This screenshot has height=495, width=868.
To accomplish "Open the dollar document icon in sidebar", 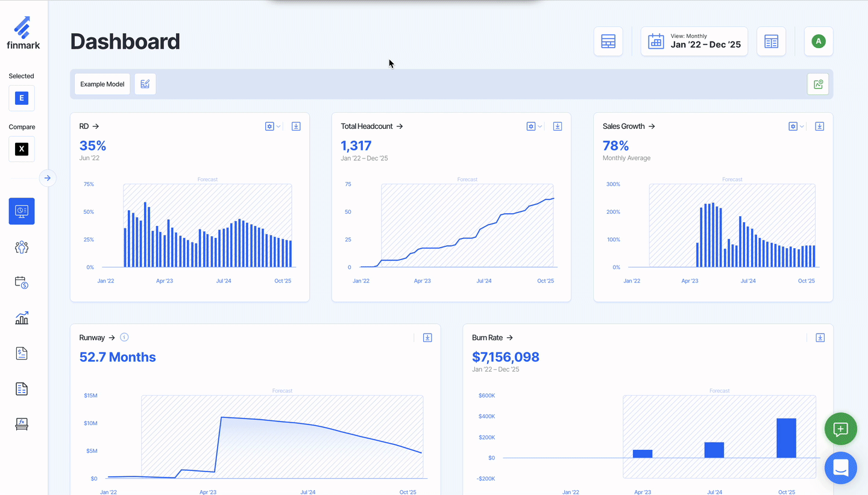I will click(x=22, y=353).
